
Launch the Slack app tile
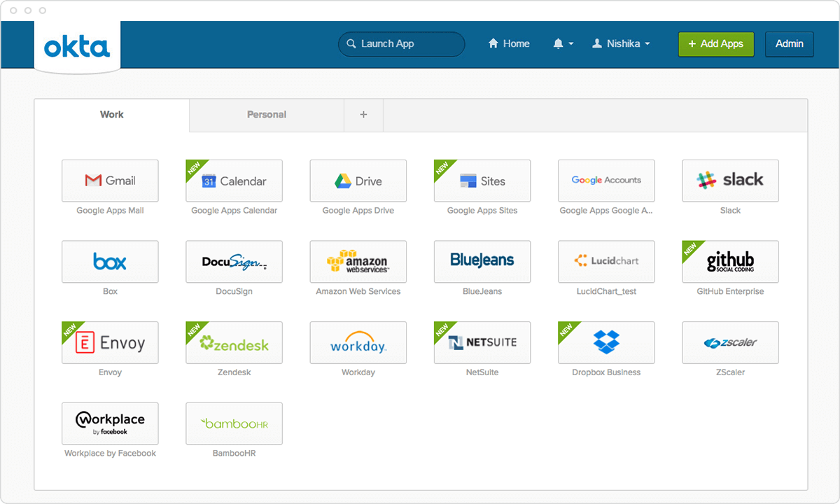point(730,181)
